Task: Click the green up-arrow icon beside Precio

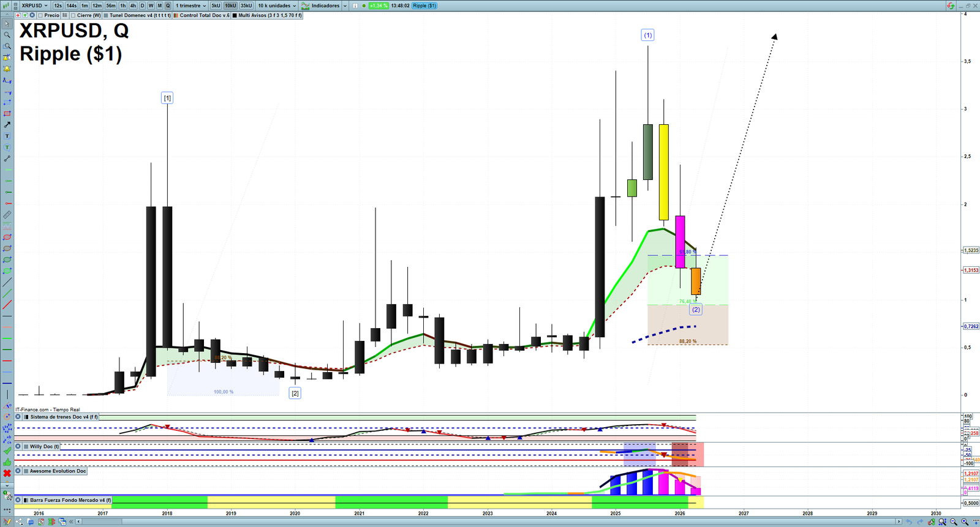Action: 25,15
